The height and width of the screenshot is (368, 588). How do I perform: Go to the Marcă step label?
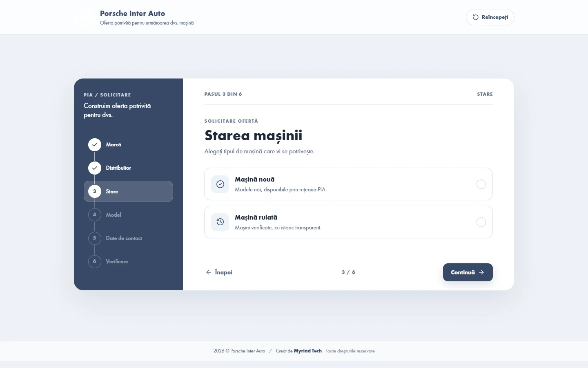pyautogui.click(x=114, y=145)
